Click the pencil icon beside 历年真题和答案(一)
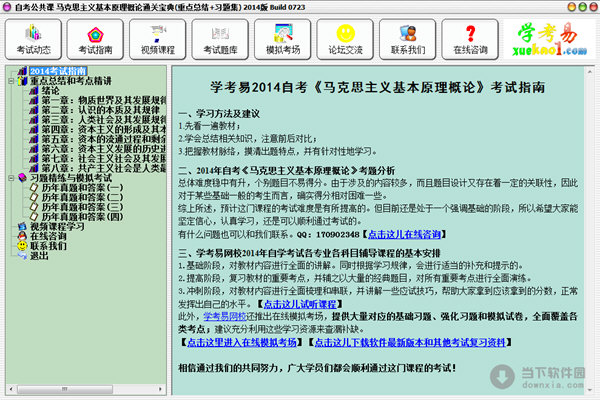The width and height of the screenshot is (600, 400). (x=34, y=188)
